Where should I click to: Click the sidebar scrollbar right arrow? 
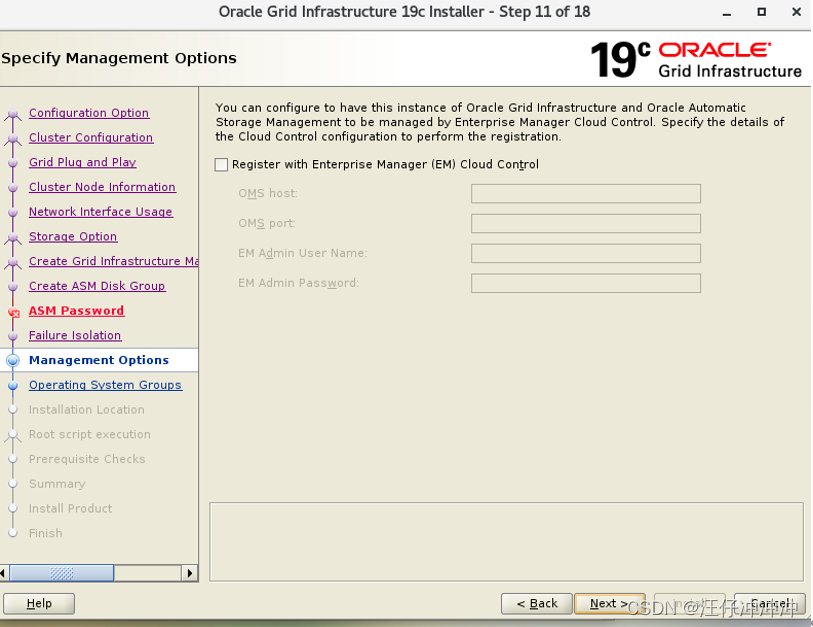(189, 573)
